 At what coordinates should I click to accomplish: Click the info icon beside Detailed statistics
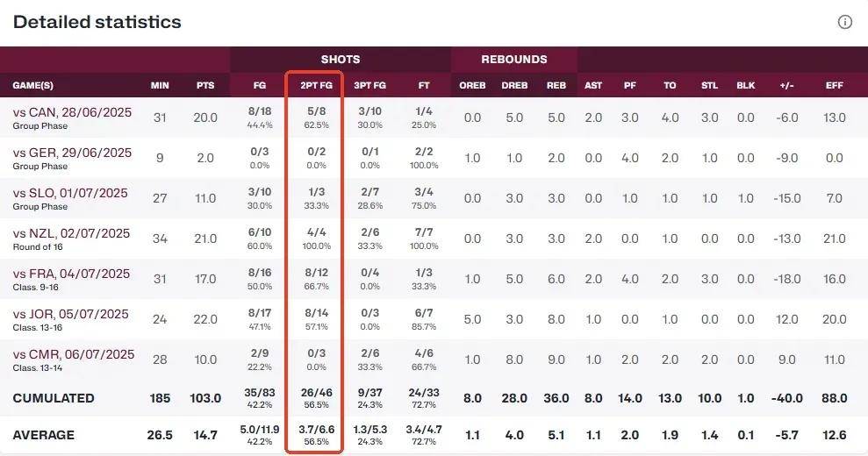pyautogui.click(x=844, y=23)
